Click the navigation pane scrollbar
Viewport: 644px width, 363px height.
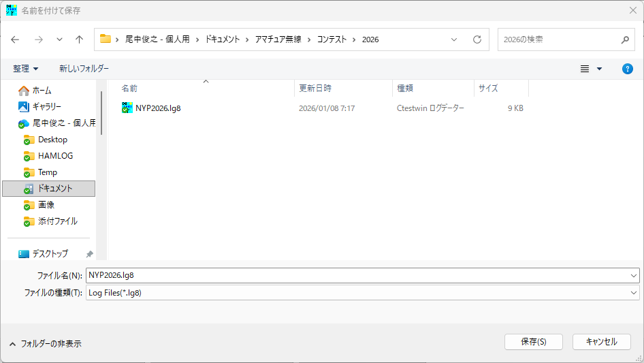click(x=101, y=113)
